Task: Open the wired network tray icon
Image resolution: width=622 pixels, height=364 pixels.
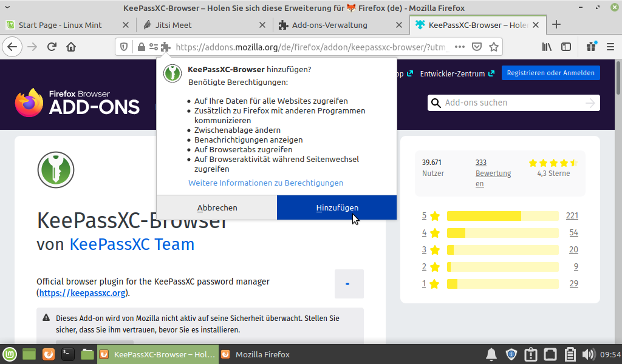Action: click(x=550, y=354)
